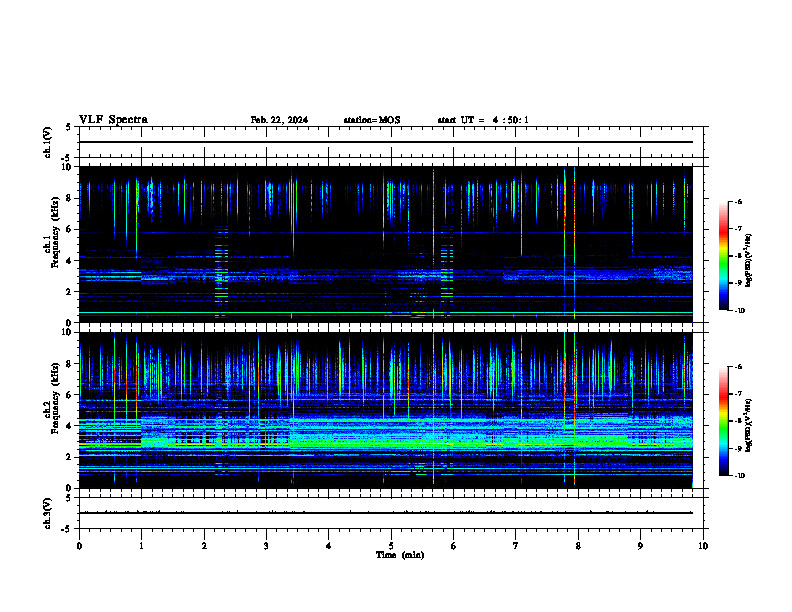The width and height of the screenshot is (792, 612).
Task: Click the ch.2 spectrogram color scale bar
Action: (723, 421)
